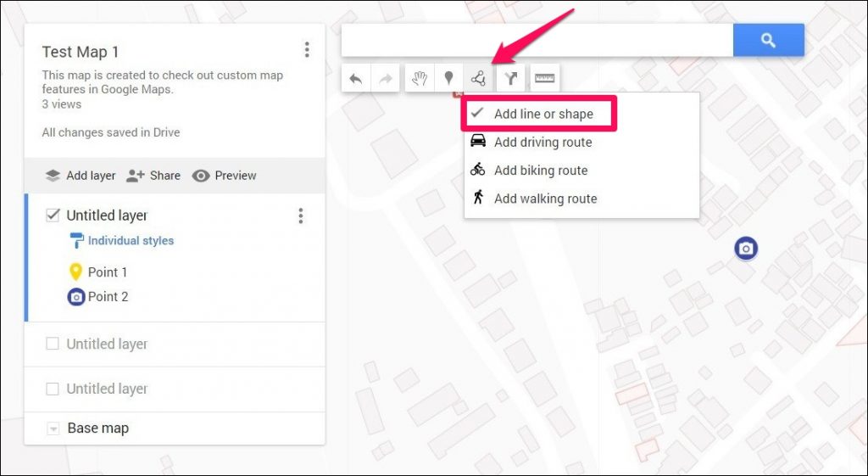Click the Add directions tool icon

(x=509, y=79)
